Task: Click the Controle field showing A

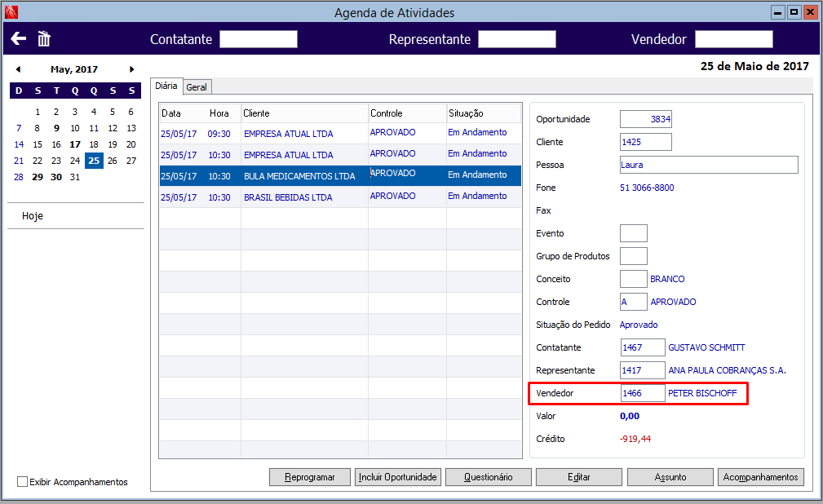Action: (x=634, y=302)
